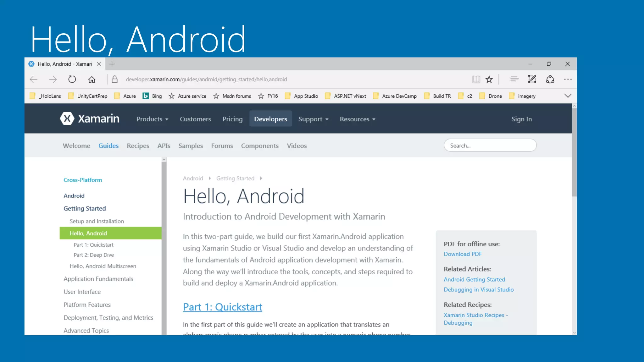This screenshot has width=644, height=362.
Task: Click the page vertical scrollbar thumb
Action: point(574,152)
